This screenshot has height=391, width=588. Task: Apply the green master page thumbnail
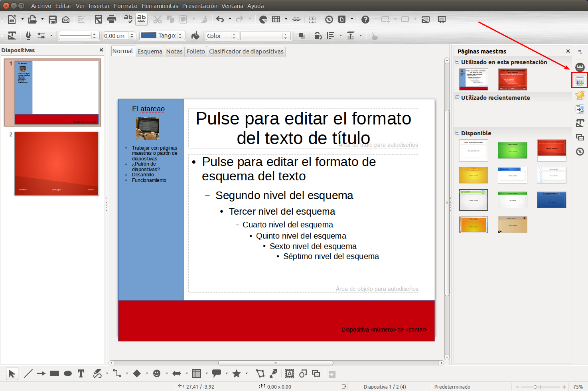tap(512, 150)
